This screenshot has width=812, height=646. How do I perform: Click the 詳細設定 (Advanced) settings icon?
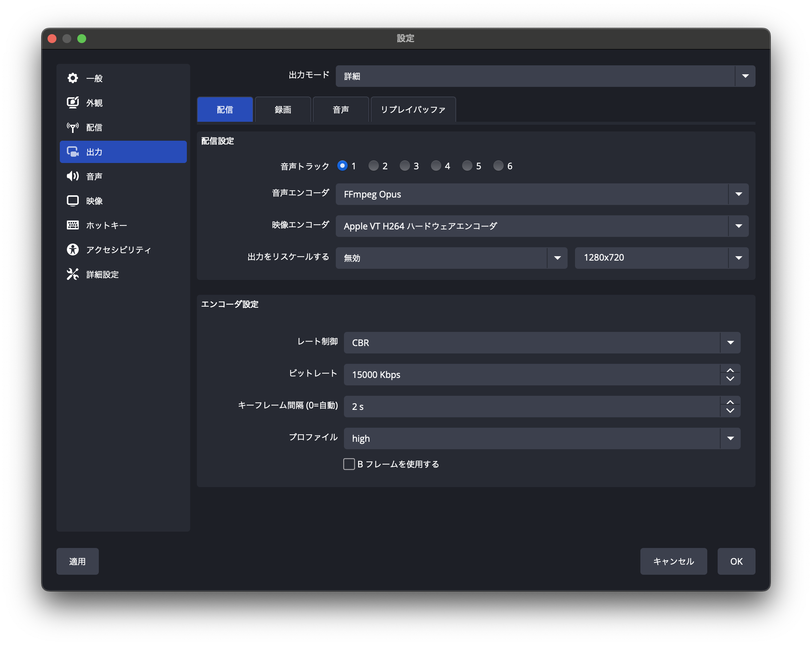(x=73, y=274)
